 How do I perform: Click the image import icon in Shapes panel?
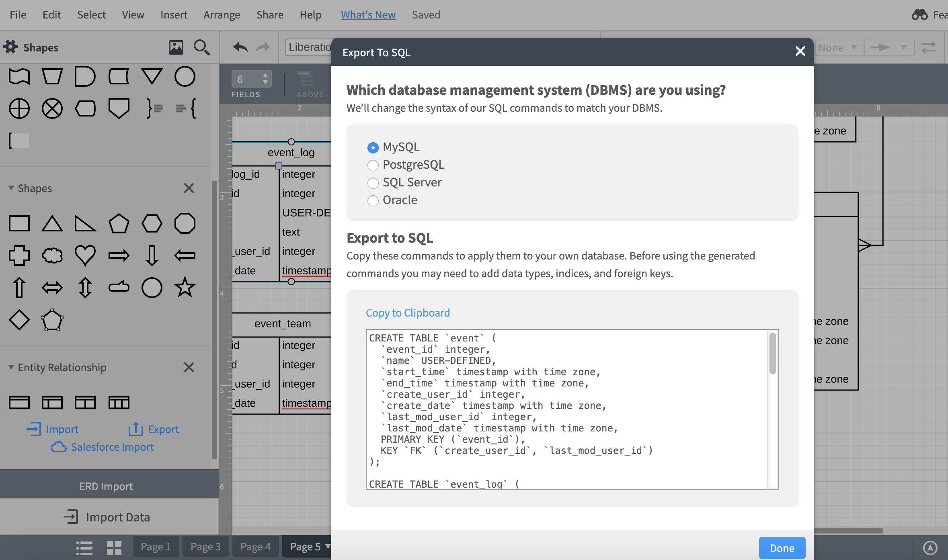pos(176,47)
